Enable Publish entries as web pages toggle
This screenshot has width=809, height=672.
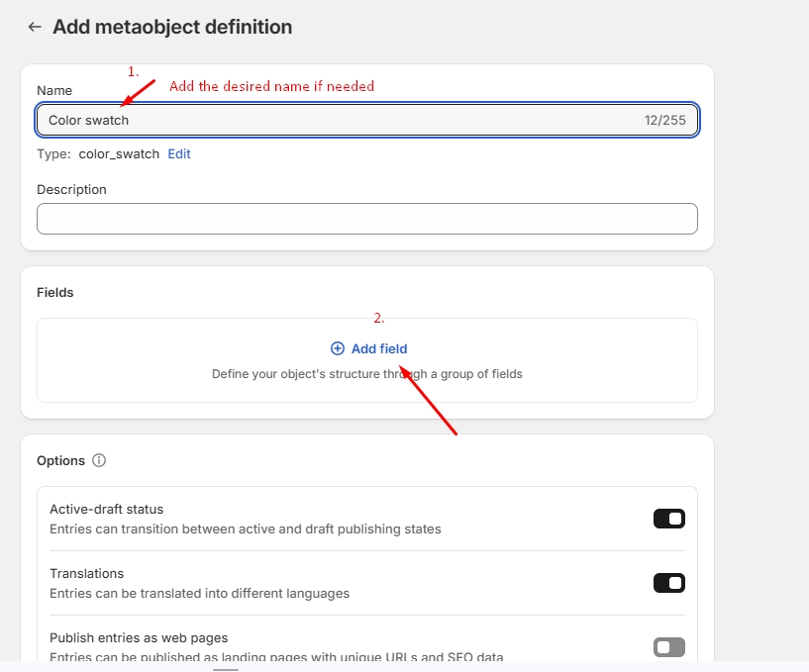(x=668, y=647)
